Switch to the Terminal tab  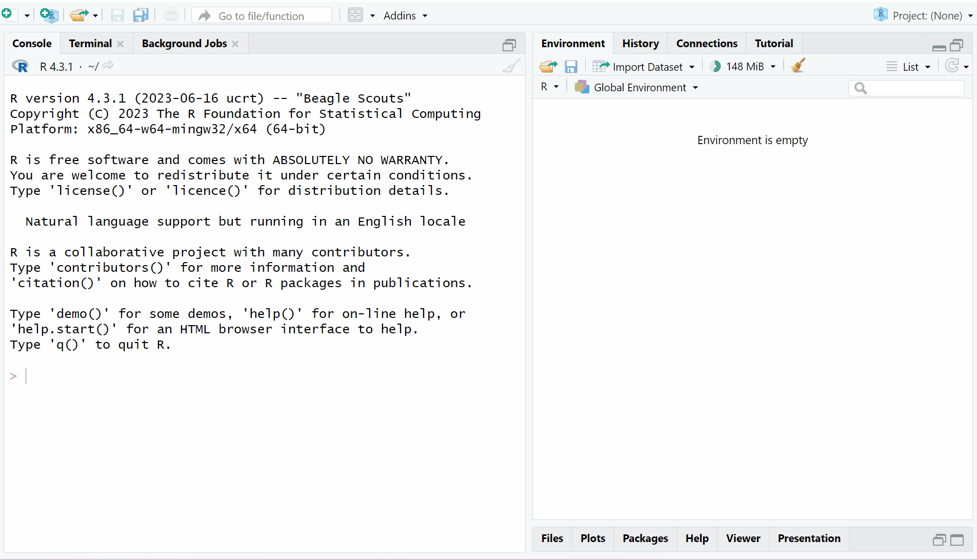pyautogui.click(x=90, y=44)
